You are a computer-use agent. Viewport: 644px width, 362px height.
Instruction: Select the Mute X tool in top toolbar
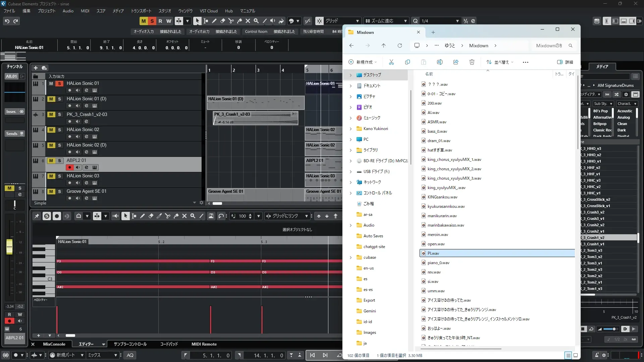coord(248,21)
